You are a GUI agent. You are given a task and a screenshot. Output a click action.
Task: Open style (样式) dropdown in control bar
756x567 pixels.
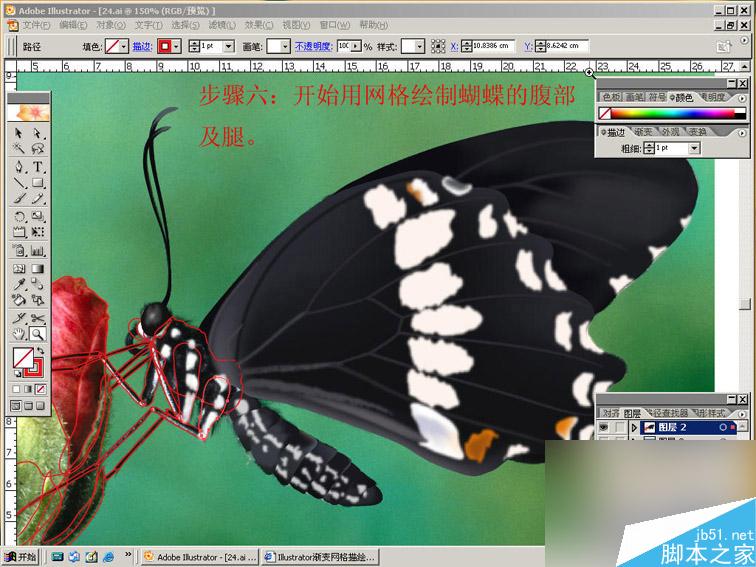(419, 46)
